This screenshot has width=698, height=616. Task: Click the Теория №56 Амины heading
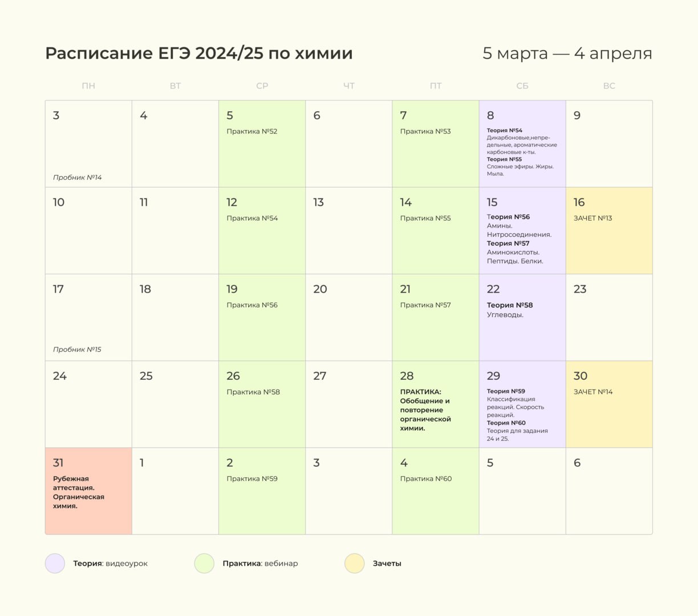click(509, 217)
